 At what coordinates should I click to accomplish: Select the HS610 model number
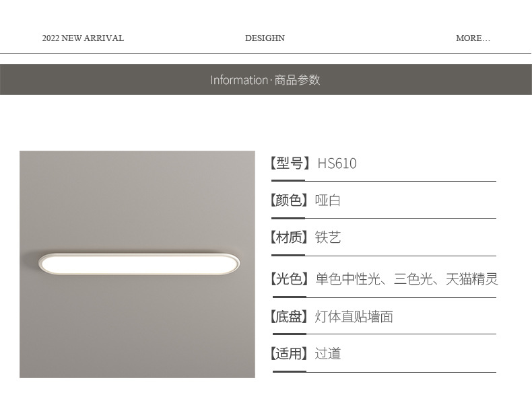click(x=337, y=163)
